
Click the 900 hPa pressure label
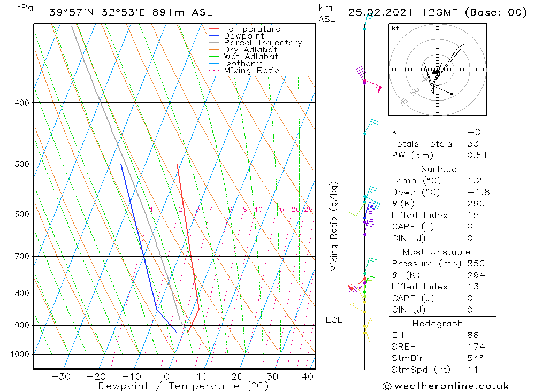pyautogui.click(x=22, y=326)
